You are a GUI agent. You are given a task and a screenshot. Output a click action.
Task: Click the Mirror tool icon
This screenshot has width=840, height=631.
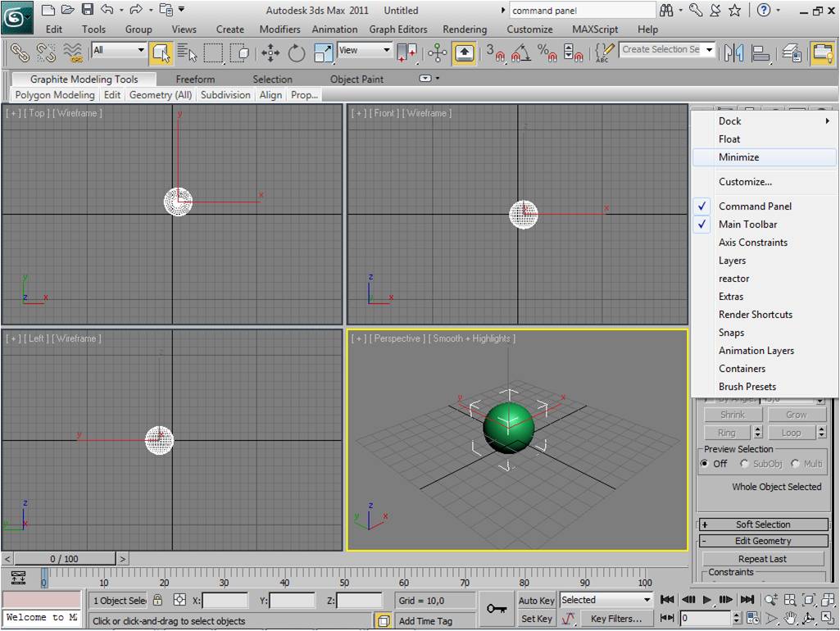[x=733, y=52]
